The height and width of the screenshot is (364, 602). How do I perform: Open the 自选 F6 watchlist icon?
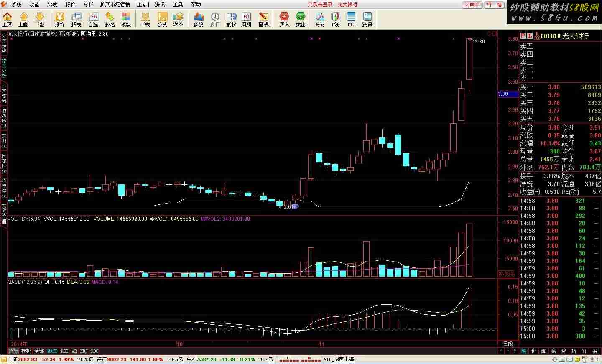[x=93, y=19]
